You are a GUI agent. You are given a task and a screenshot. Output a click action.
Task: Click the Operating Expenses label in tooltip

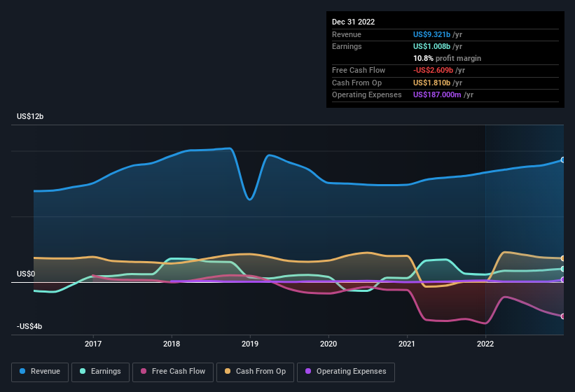click(x=367, y=95)
